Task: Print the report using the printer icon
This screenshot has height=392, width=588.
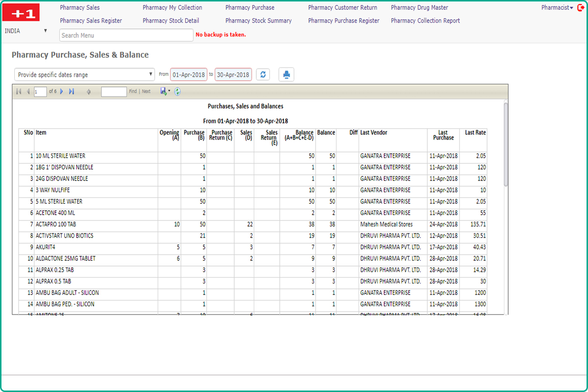Action: 287,74
